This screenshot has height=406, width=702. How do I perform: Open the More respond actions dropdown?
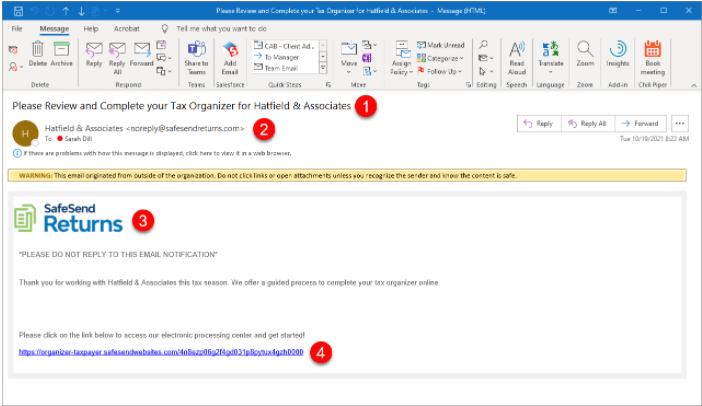(164, 71)
